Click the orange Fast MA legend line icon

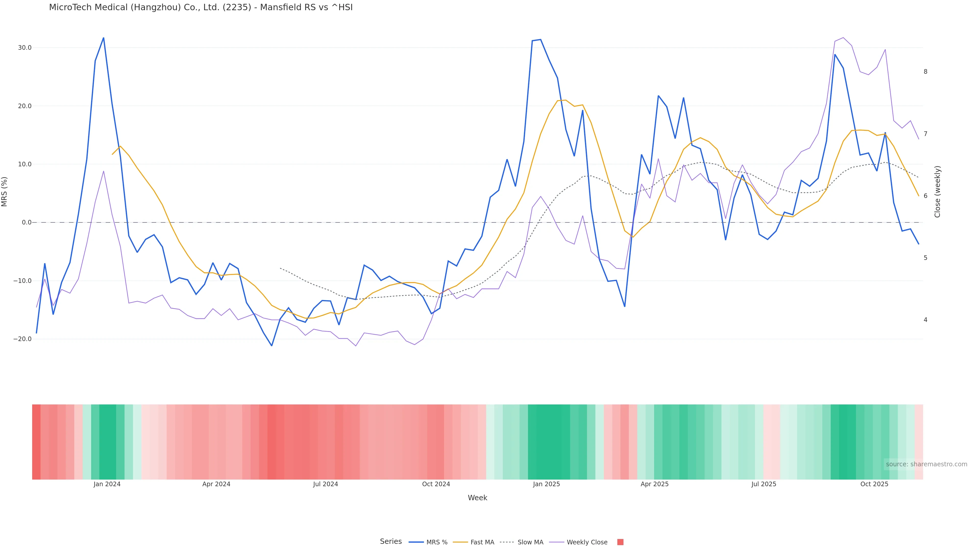point(460,542)
